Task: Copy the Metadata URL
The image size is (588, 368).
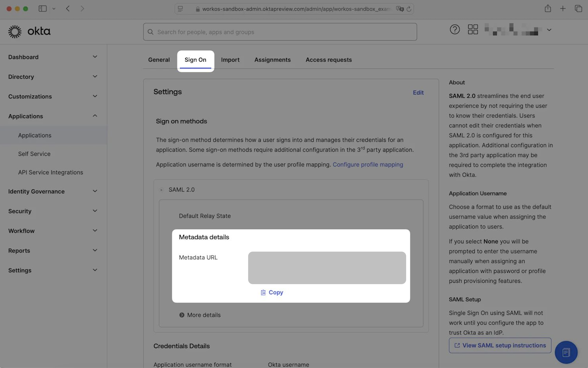Action: 272,292
